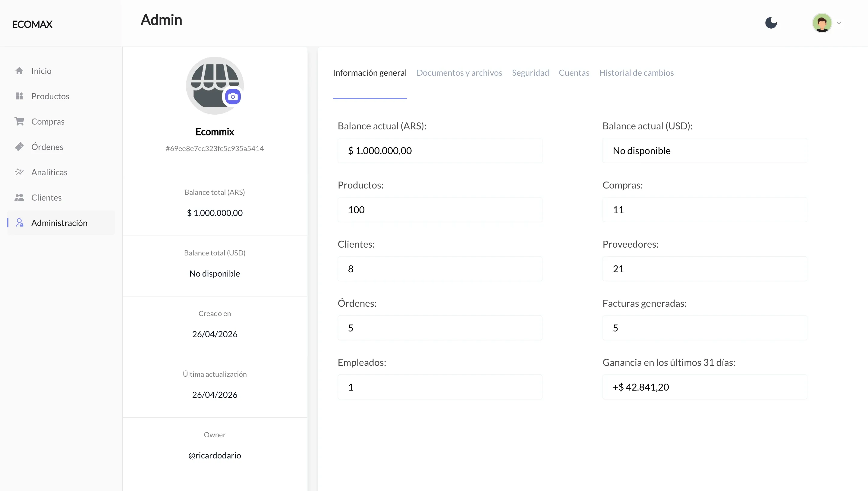
Task: Expand the dropdown chevron beside the avatar
Action: 839,23
